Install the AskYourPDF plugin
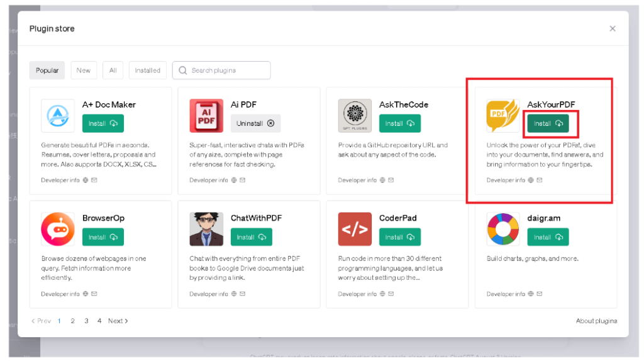Viewport: 644px width, 361px height. pyautogui.click(x=548, y=123)
